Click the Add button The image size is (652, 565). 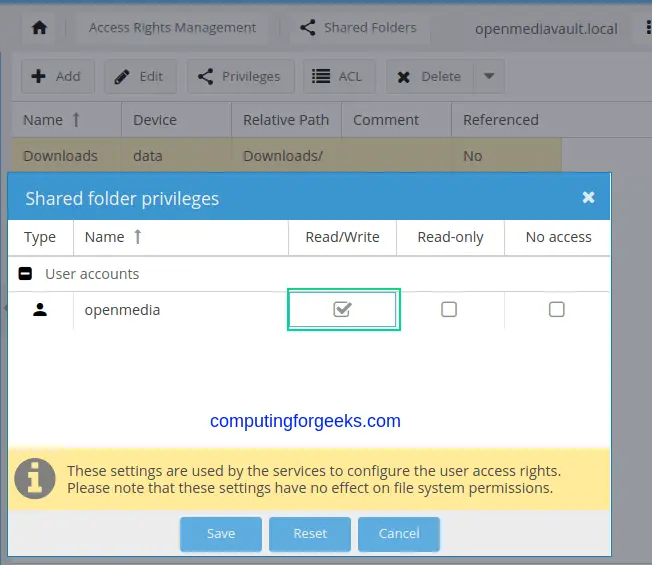57,76
